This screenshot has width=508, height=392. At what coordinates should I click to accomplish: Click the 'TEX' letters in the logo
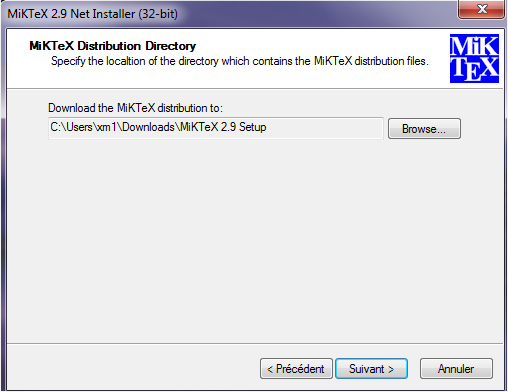click(x=474, y=69)
